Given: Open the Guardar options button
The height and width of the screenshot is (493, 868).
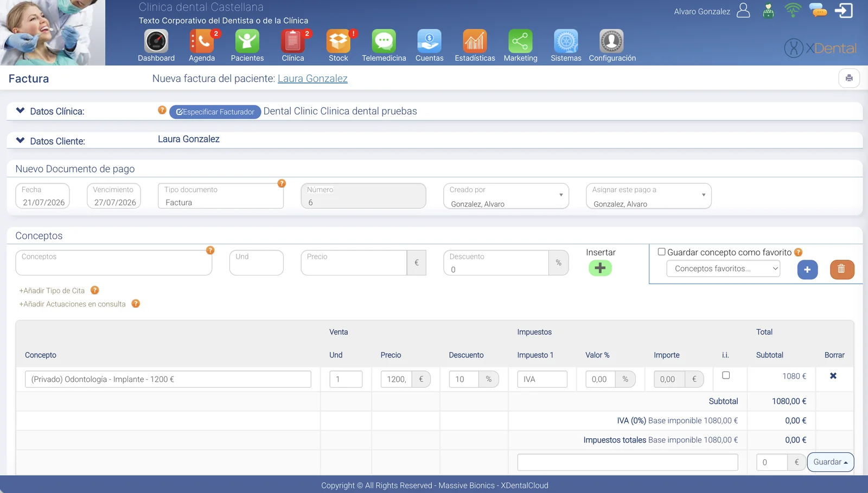Looking at the screenshot, I should (x=831, y=462).
